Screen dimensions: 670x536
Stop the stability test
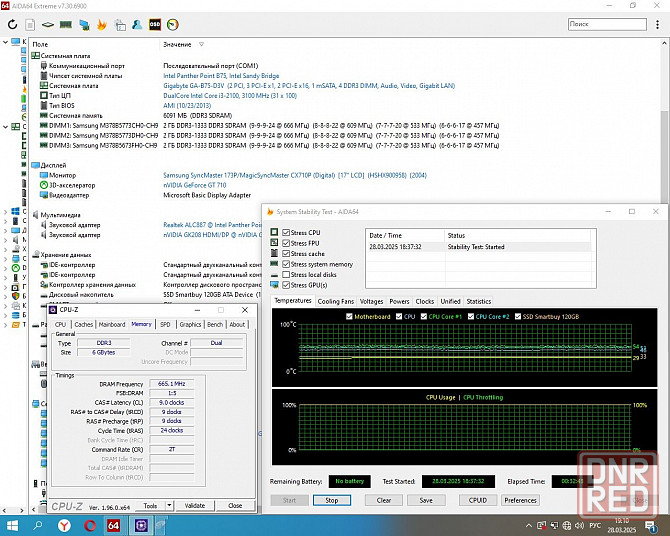(332, 500)
